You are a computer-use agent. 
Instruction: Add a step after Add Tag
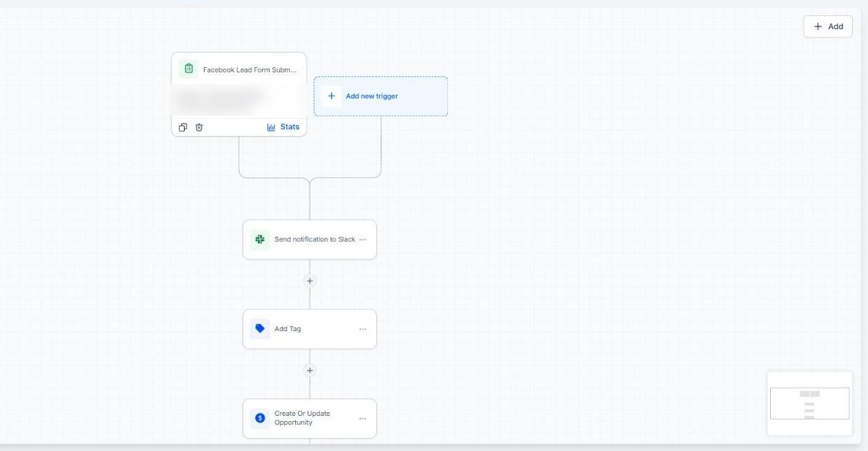310,371
